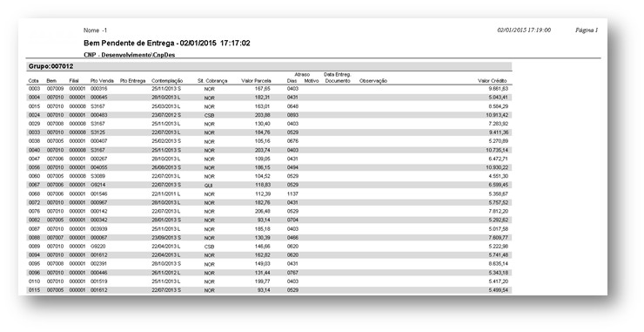Click the 'Pto Entrega' column header

click(x=132, y=81)
